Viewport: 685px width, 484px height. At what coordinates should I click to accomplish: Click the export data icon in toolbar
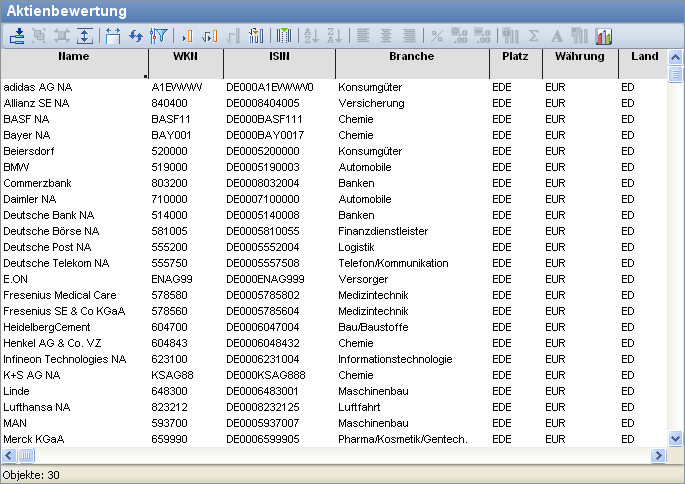point(17,36)
